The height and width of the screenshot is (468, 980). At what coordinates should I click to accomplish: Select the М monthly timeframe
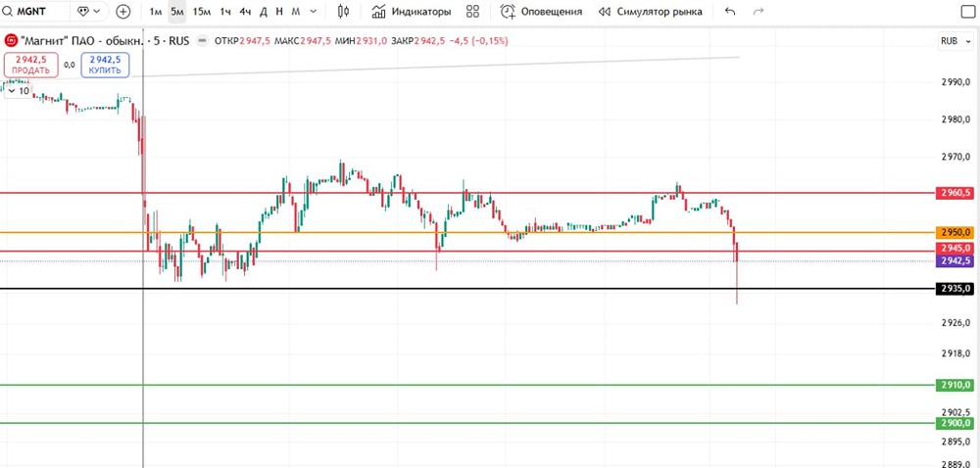coord(296,11)
